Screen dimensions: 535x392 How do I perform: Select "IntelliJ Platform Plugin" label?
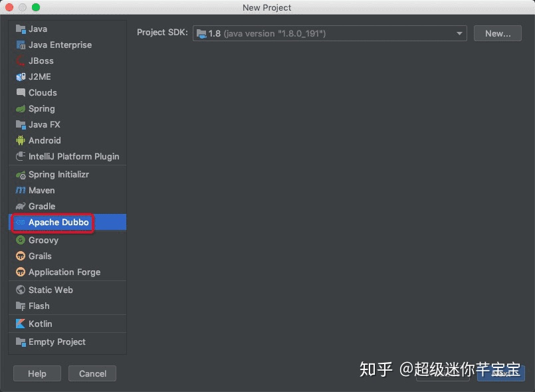[x=74, y=157]
